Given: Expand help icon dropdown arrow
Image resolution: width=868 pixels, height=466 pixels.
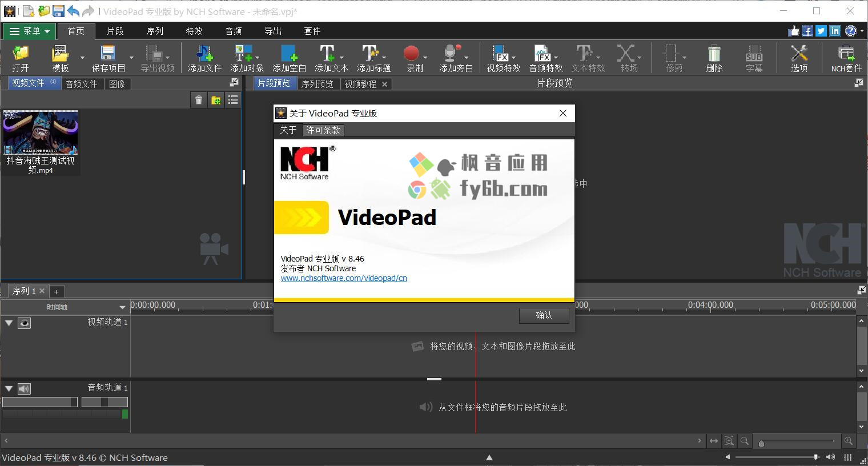Looking at the screenshot, I should point(861,31).
